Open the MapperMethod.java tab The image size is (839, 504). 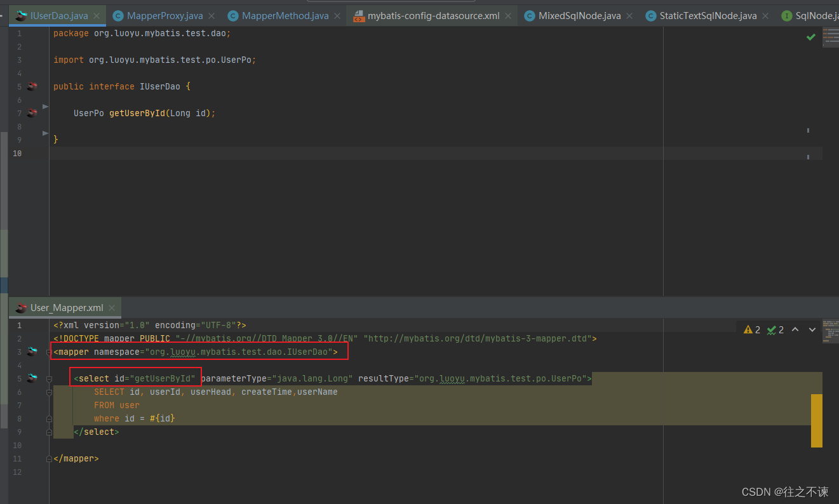pyautogui.click(x=285, y=16)
